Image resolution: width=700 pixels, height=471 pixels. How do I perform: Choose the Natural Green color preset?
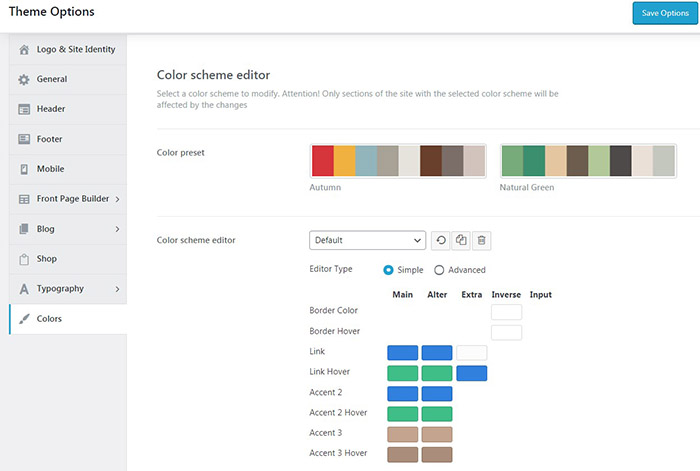tap(588, 161)
